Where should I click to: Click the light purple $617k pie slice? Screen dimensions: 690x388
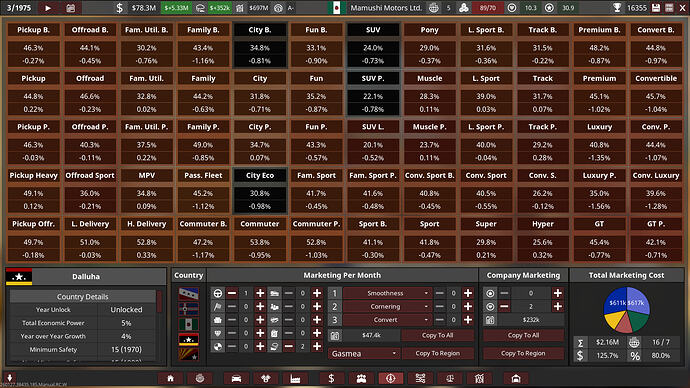point(638,301)
